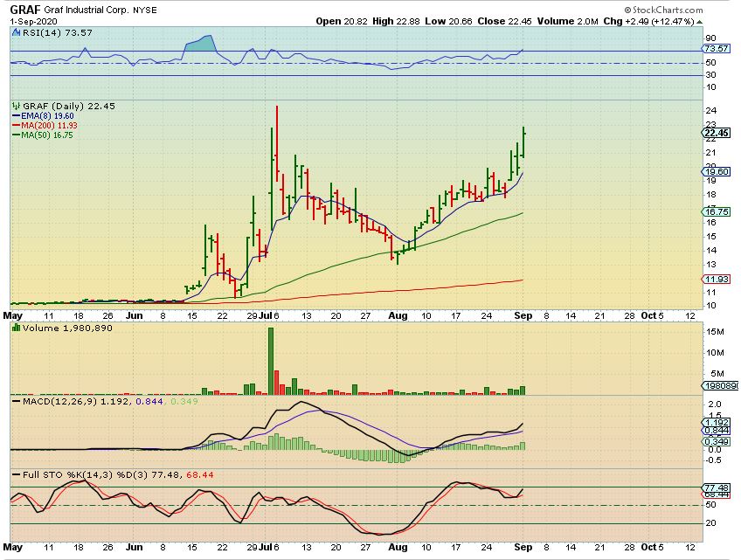Screen dimensions: 741x560
Task: Click the Sep label on the bottom date axis
Action: 524,547
